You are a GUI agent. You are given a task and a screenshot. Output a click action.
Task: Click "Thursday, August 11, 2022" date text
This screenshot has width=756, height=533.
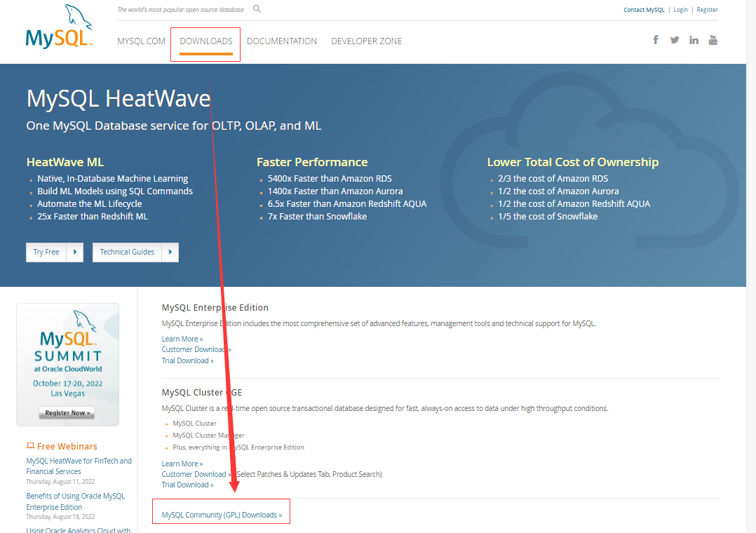(x=60, y=481)
